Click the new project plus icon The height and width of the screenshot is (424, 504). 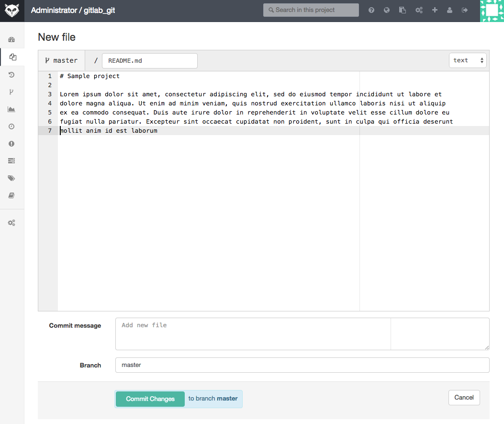435,10
